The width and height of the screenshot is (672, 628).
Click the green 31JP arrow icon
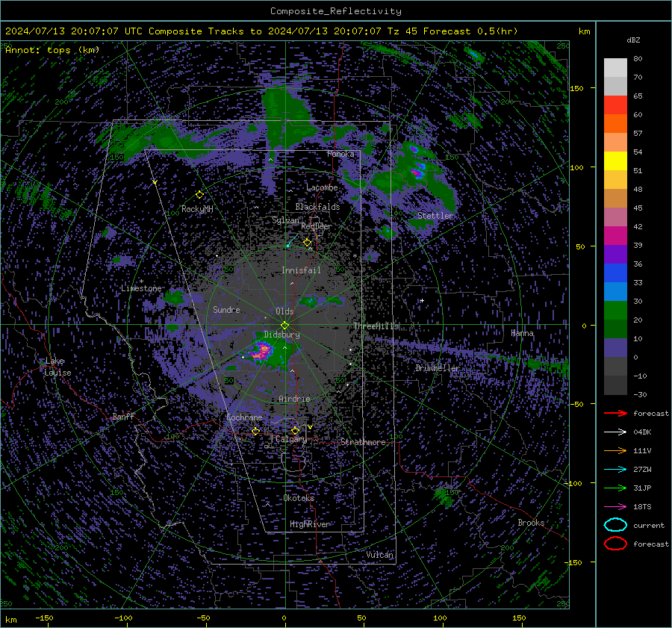tap(615, 488)
